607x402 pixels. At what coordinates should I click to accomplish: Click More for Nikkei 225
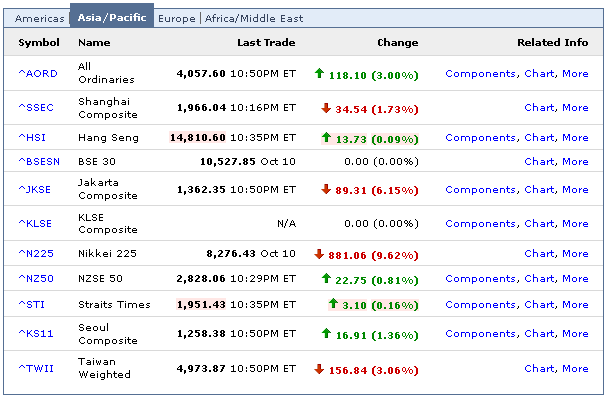pos(575,254)
